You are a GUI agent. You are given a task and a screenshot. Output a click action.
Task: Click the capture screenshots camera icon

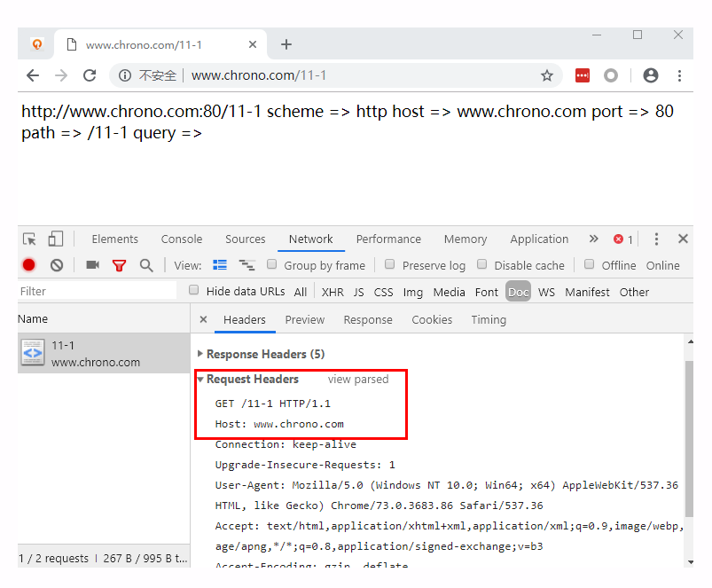pyautogui.click(x=92, y=265)
